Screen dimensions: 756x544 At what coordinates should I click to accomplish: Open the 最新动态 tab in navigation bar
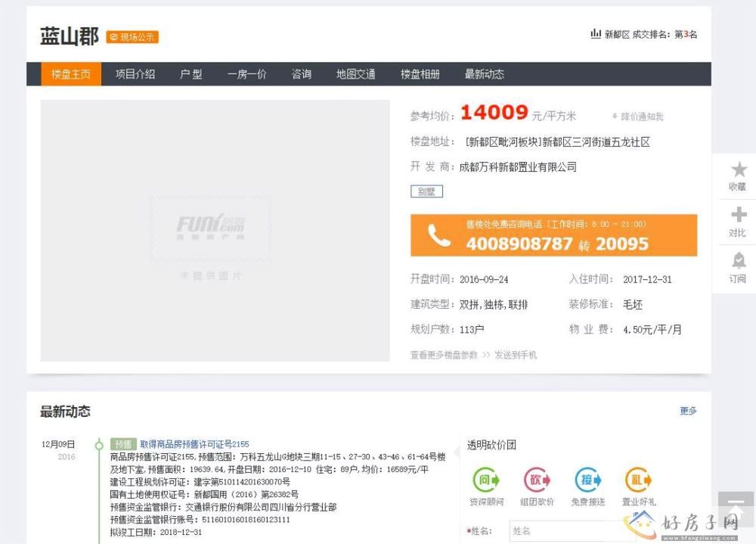484,74
